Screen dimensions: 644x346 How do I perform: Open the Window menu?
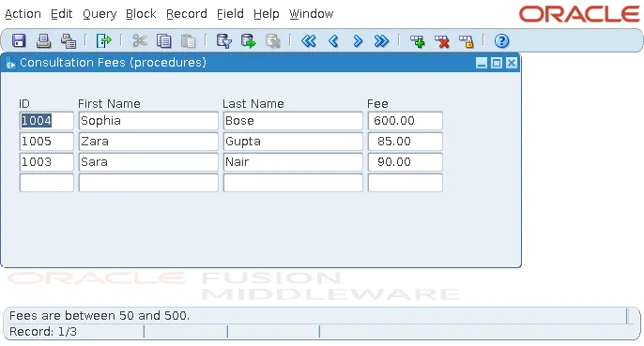pos(311,14)
